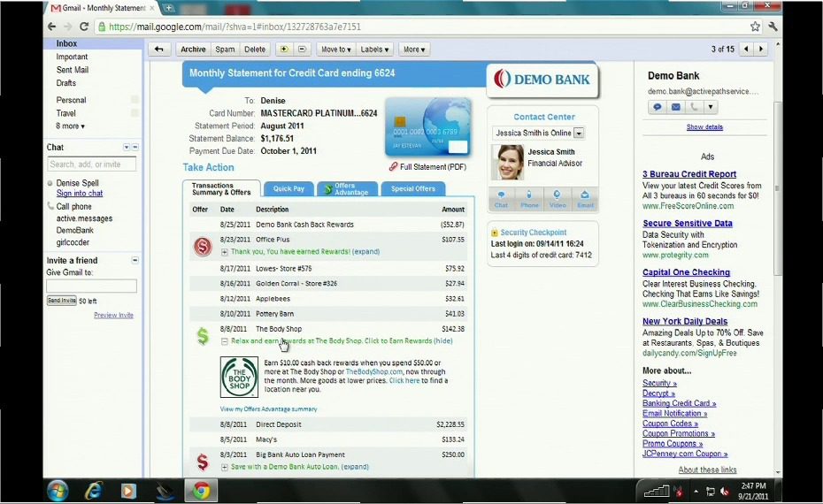This screenshot has height=504, width=823.
Task: Email Demo Bank using the envelope icon
Action: [x=675, y=107]
